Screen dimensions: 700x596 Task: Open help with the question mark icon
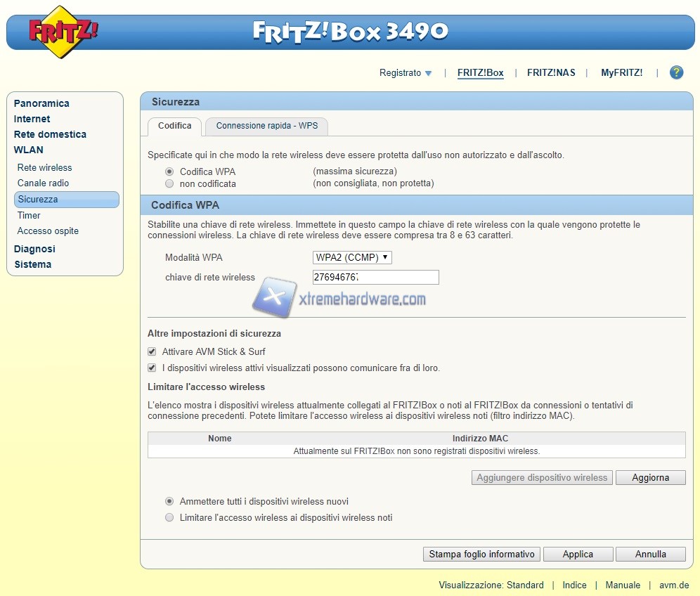point(676,72)
